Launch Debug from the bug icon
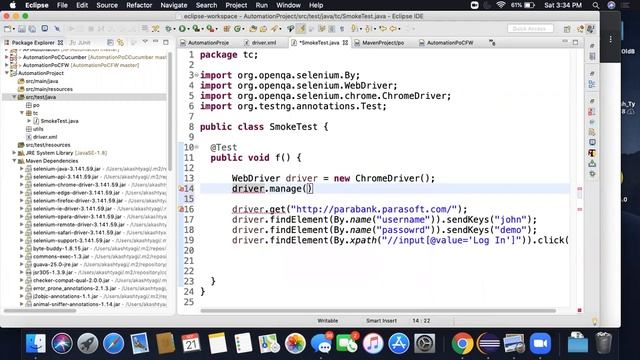 (x=169, y=29)
